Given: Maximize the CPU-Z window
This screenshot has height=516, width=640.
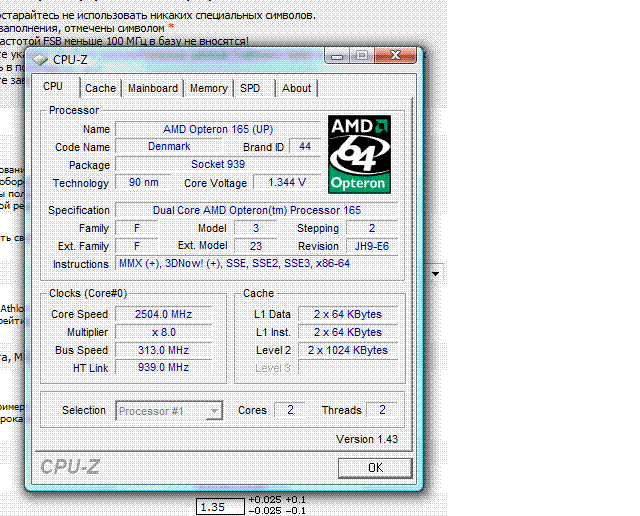Looking at the screenshot, I should coord(362,56).
